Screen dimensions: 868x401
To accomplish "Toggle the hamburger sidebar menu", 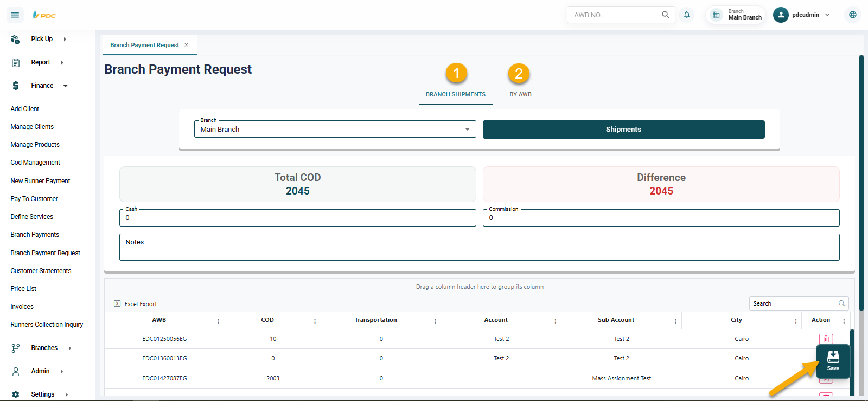I will click(15, 15).
